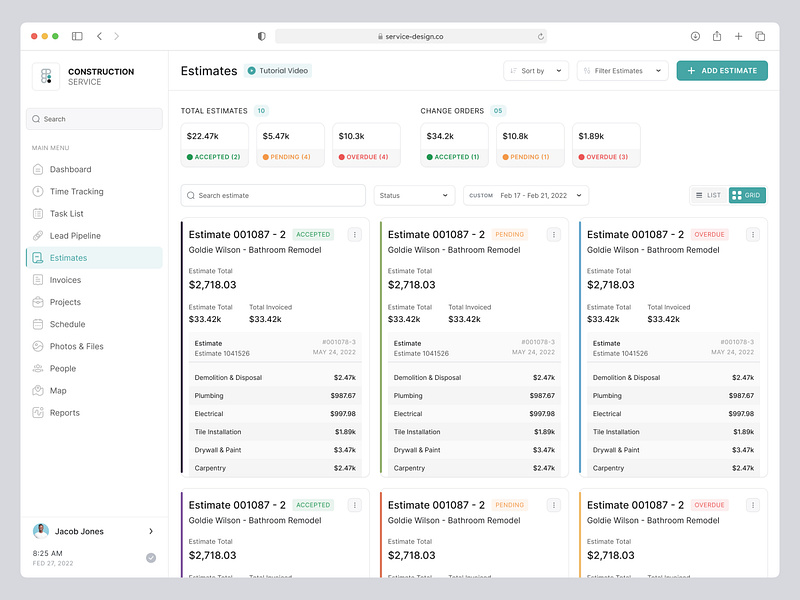Open the Status filter dropdown
The image size is (800, 600).
click(415, 196)
